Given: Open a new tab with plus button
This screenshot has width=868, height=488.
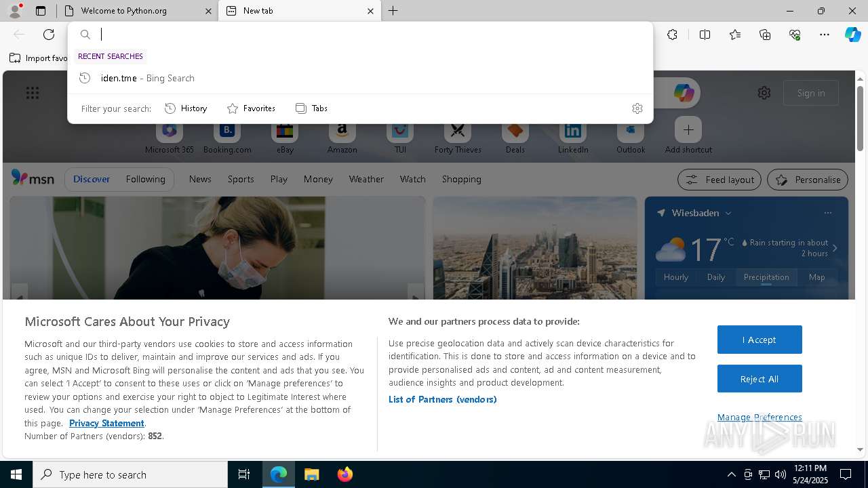Looking at the screenshot, I should pos(393,11).
